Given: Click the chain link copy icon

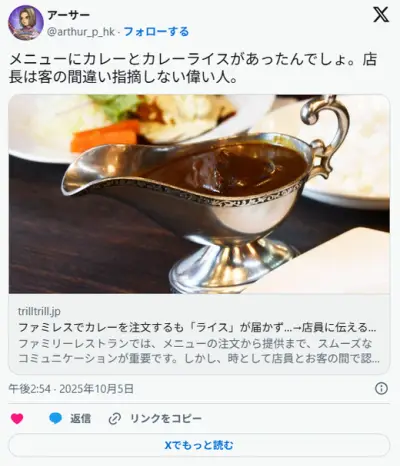Looking at the screenshot, I should (115, 419).
